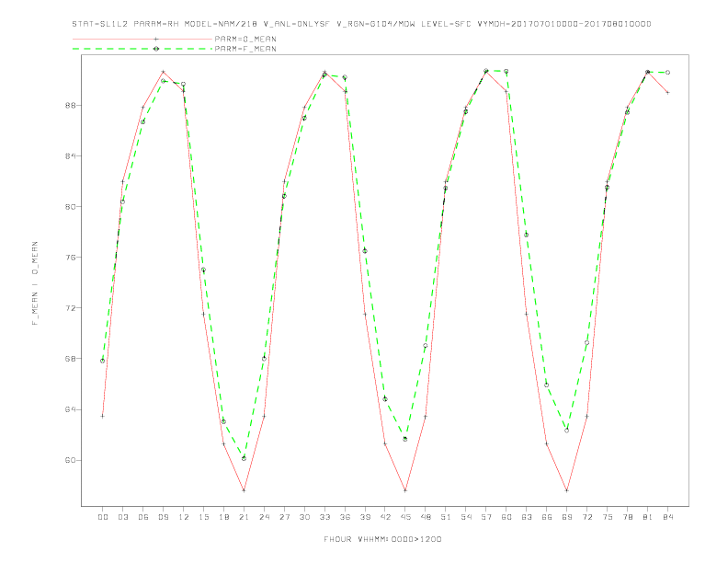Click the y-axis tick label 68
The image size is (728, 563).
71,359
